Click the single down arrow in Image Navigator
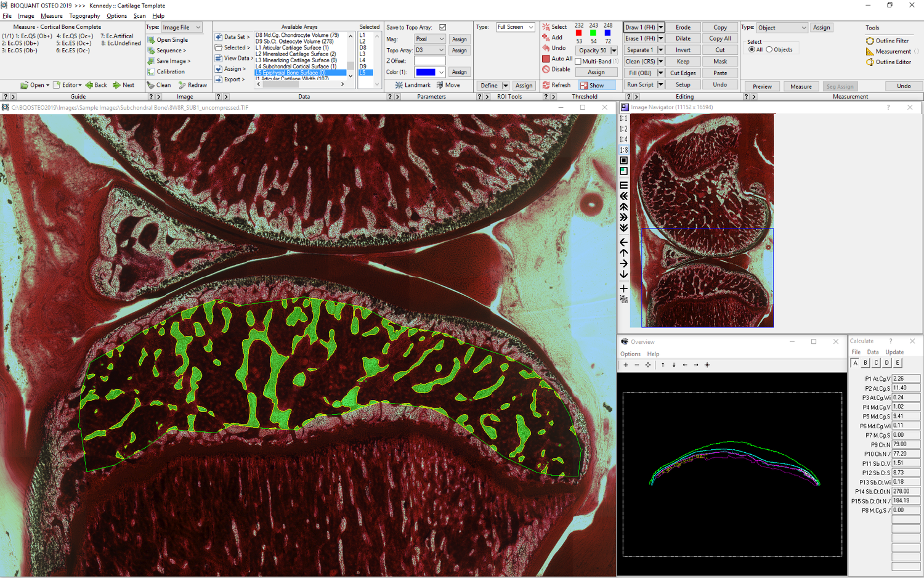The width and height of the screenshot is (924, 578). (x=623, y=274)
